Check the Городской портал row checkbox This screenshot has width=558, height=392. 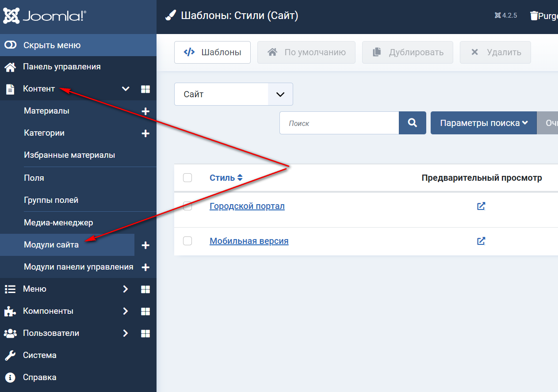[x=187, y=206]
